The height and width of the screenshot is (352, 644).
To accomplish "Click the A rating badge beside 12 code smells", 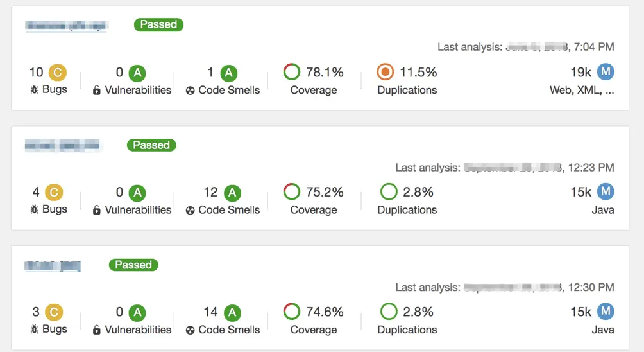I will pyautogui.click(x=232, y=192).
